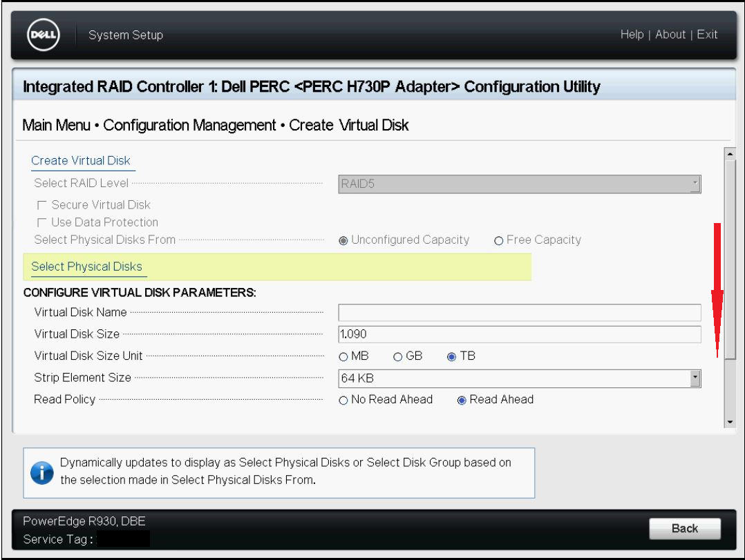Click the Main Menu breadcrumb text
Viewport: 745px width, 560px height.
coord(57,125)
